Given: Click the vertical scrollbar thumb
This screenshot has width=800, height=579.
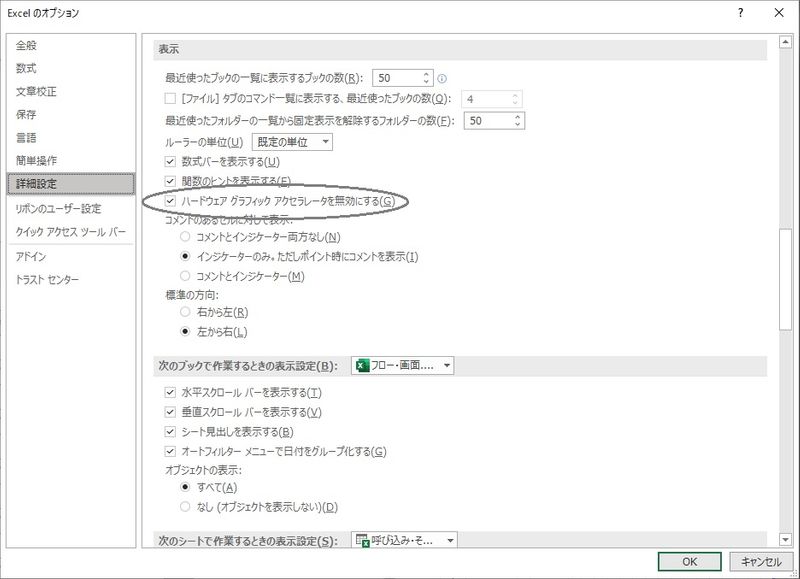Looking at the screenshot, I should (x=785, y=280).
